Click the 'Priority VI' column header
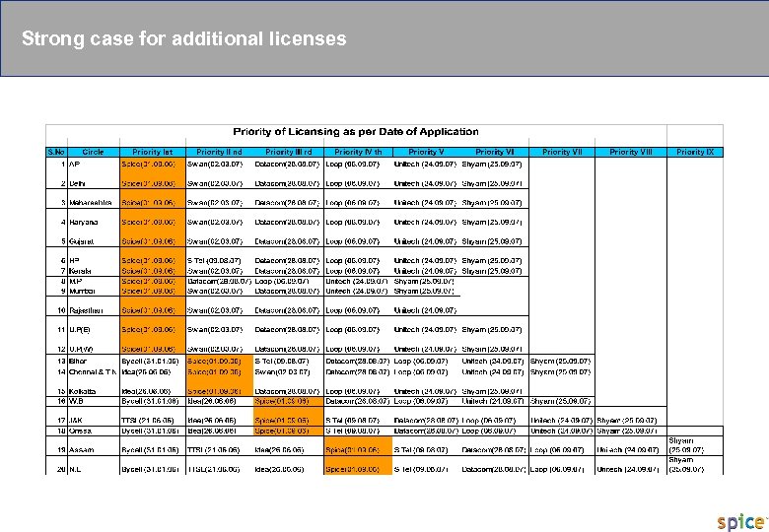 coord(495,152)
